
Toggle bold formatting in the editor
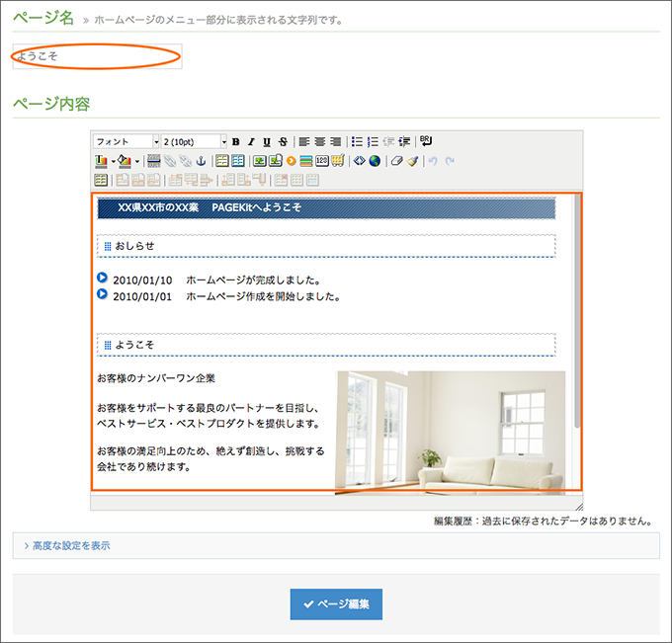tap(236, 142)
